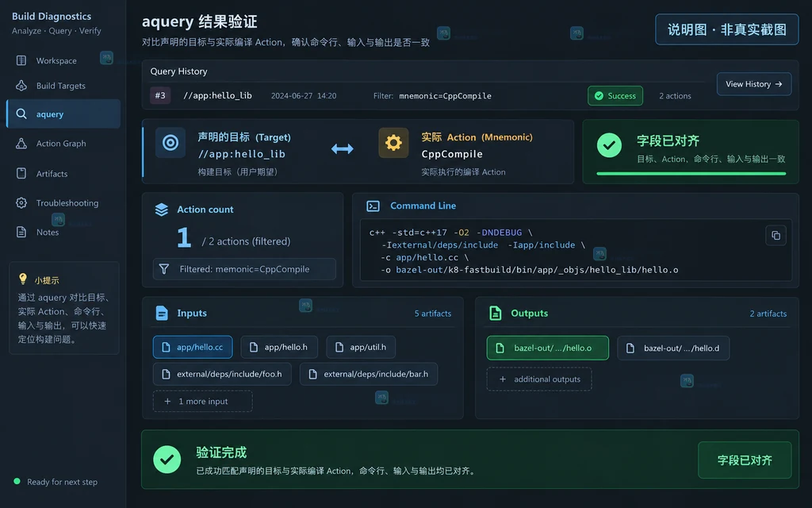Click the Troubleshooting gear icon
812x508 pixels.
click(21, 202)
